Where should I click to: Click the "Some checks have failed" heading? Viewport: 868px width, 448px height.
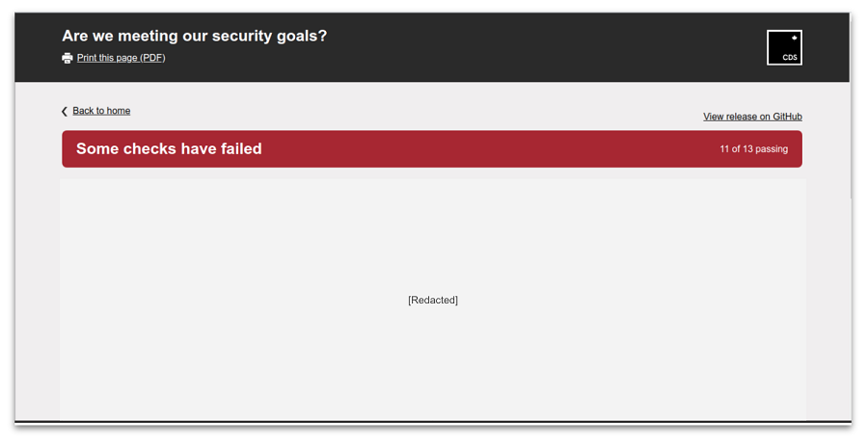(x=169, y=149)
